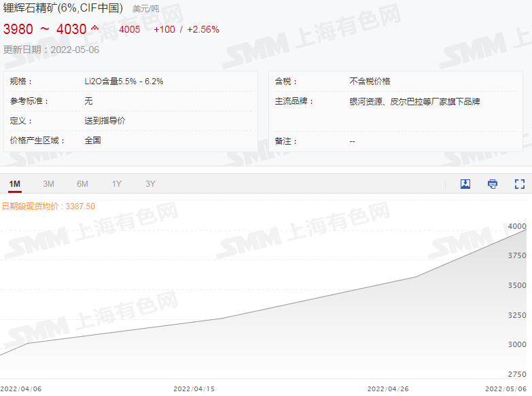Click the 3000 y-axis label
Screen dimensions: 532x396
coord(517,344)
